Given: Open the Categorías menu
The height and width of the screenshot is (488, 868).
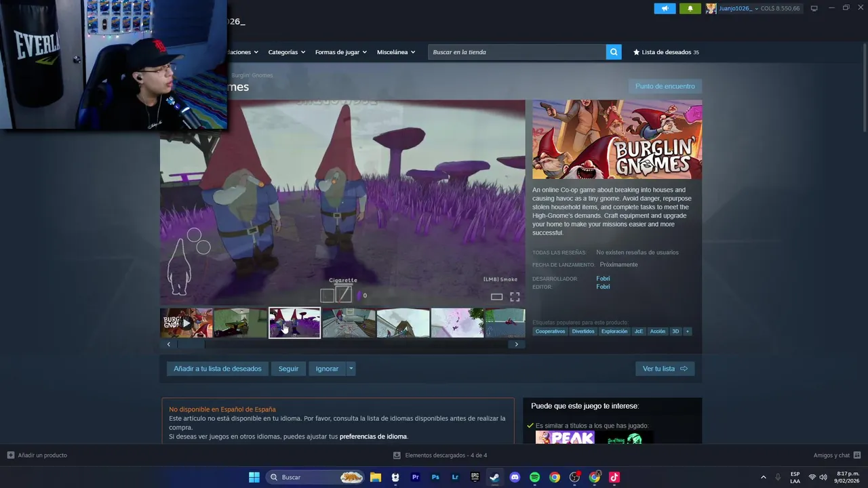Looking at the screenshot, I should [286, 52].
